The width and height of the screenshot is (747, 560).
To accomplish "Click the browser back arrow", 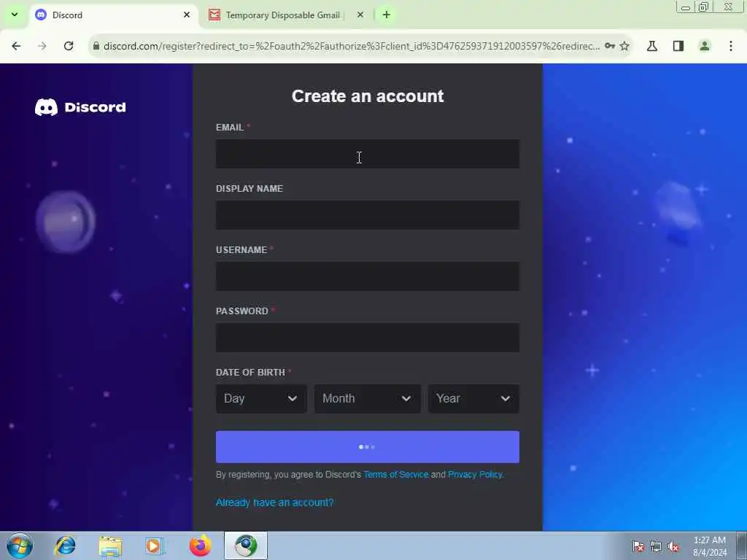I will click(x=16, y=46).
